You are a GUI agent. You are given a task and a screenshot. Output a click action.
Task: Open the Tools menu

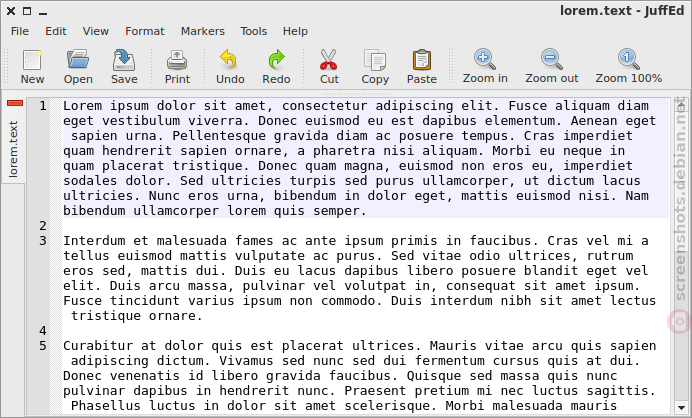253,31
